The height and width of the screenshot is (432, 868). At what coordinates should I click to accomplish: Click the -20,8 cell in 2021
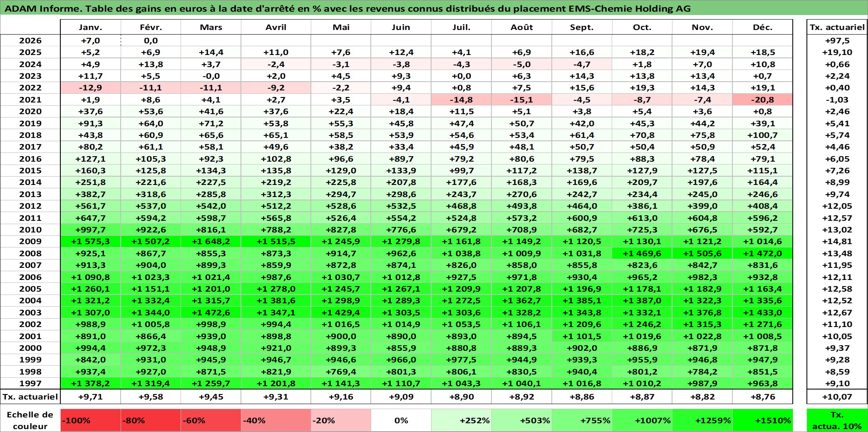click(x=763, y=100)
